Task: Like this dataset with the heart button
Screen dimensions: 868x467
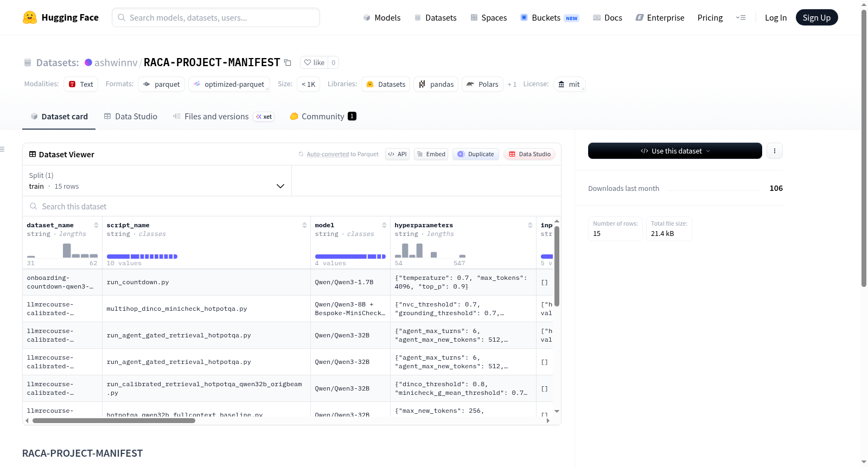Action: click(314, 62)
